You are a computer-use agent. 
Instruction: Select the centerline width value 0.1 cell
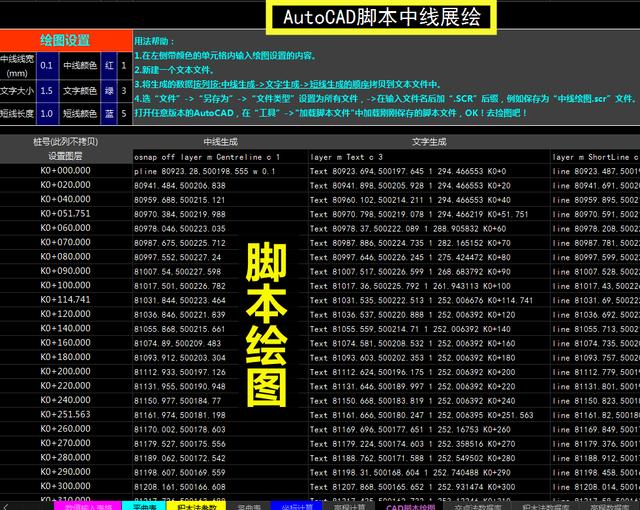coord(47,65)
